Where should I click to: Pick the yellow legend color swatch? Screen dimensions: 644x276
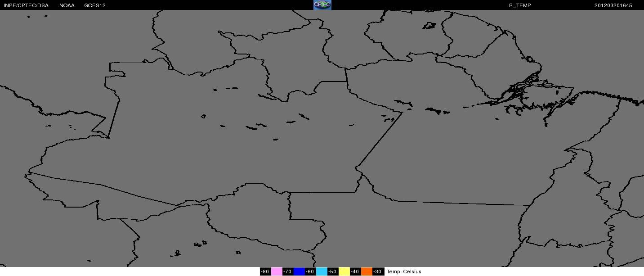pyautogui.click(x=344, y=271)
